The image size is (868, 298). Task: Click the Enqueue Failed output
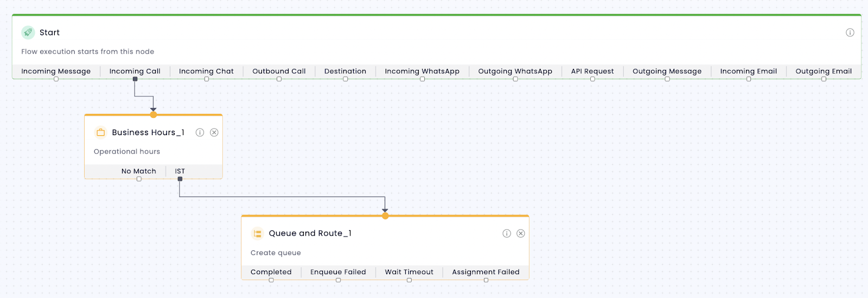point(338,272)
